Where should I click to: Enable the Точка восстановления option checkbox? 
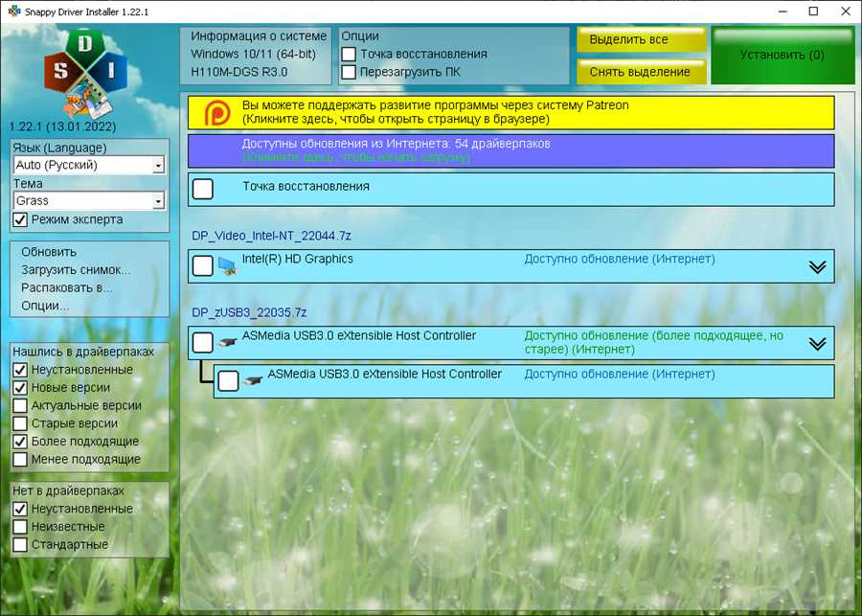click(x=350, y=55)
